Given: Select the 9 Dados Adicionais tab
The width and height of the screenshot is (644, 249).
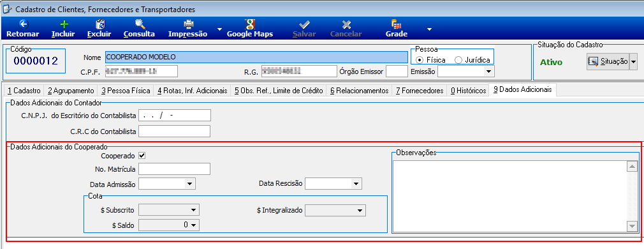Looking at the screenshot, I should point(522,89).
